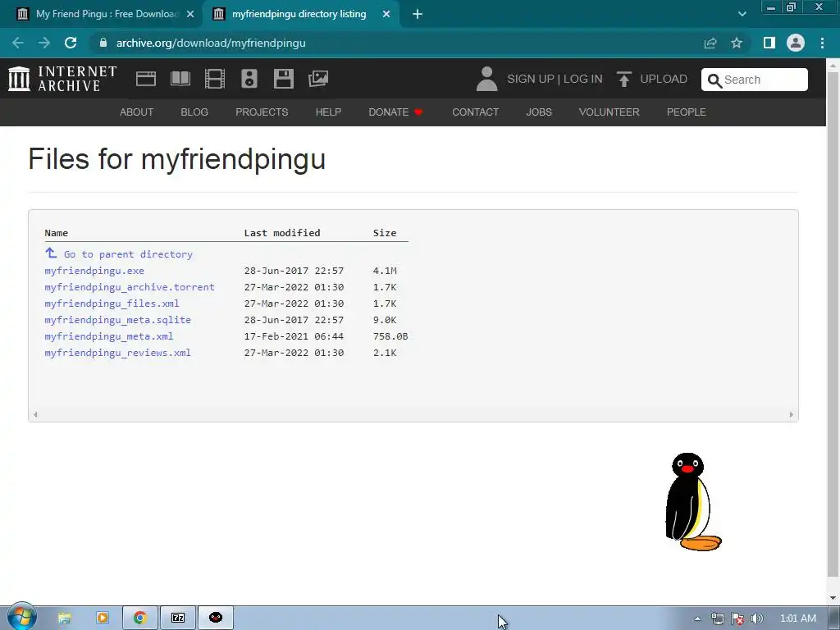This screenshot has height=630, width=840.
Task: Open the Chrome three-dot menu
Action: (x=822, y=43)
